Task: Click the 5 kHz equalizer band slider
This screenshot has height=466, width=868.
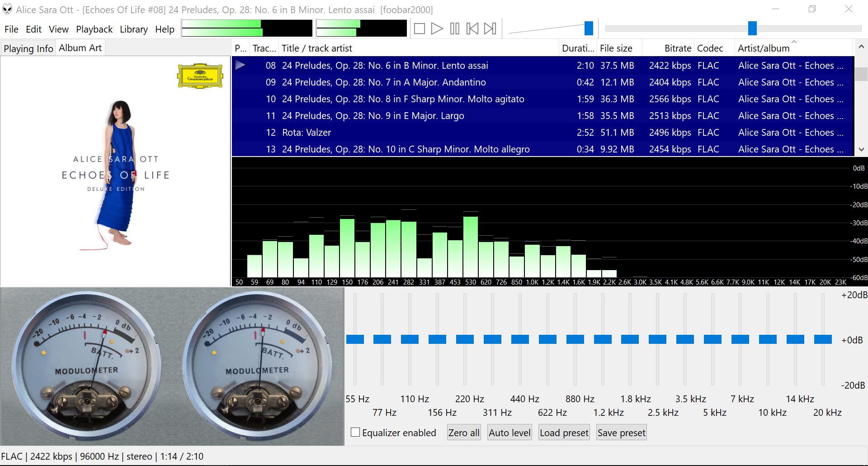Action: pyautogui.click(x=713, y=339)
